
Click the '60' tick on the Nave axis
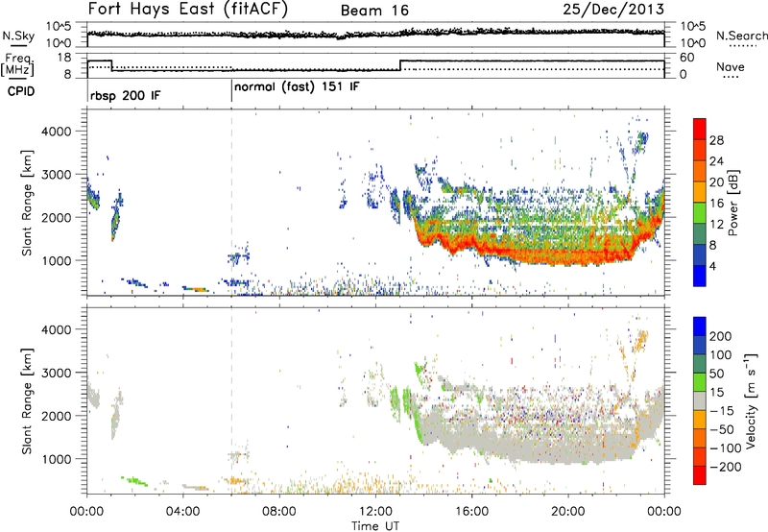[x=687, y=58]
